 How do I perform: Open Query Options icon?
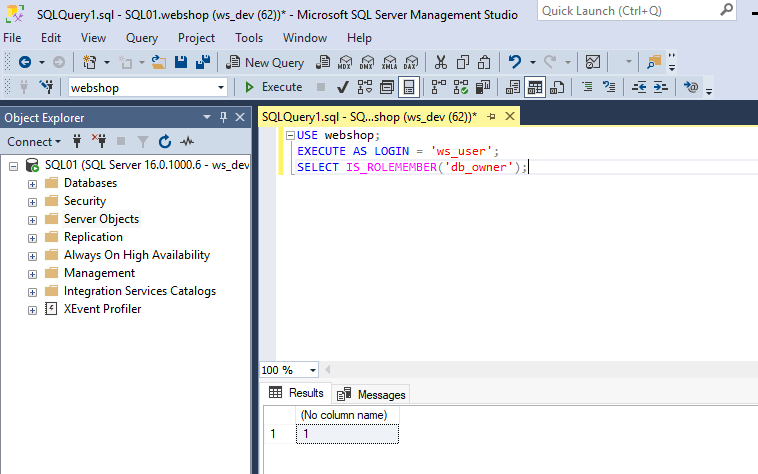point(387,87)
